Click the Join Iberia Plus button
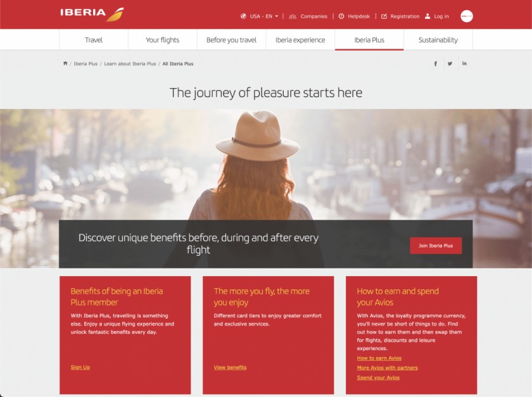 pyautogui.click(x=436, y=246)
